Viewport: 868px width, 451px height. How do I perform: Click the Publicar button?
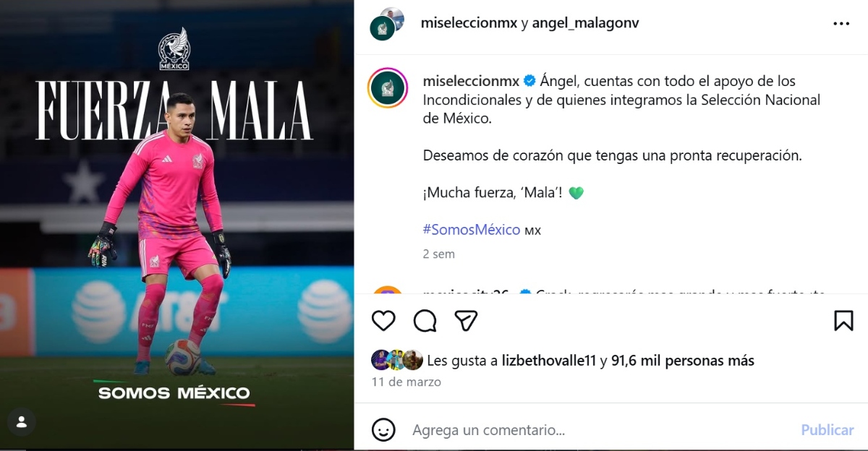(x=827, y=429)
